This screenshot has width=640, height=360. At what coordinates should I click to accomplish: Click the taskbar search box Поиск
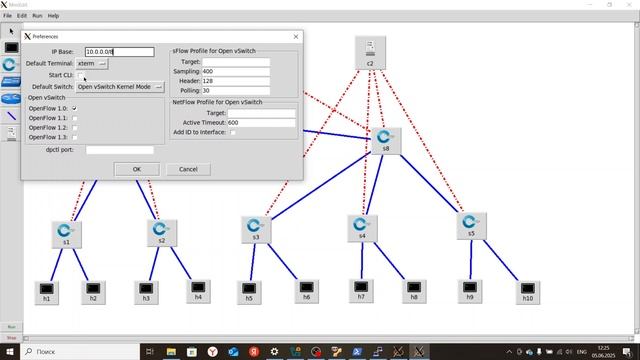(x=80, y=351)
